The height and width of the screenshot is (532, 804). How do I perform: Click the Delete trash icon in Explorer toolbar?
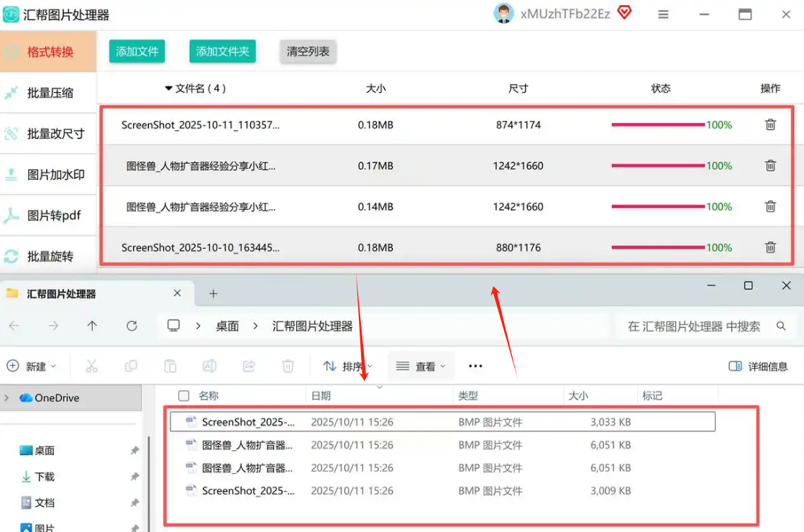tap(288, 366)
